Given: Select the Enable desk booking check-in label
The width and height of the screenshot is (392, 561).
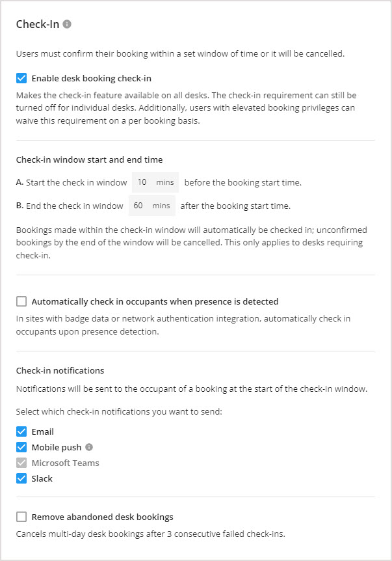Looking at the screenshot, I should pyautogui.click(x=91, y=77).
